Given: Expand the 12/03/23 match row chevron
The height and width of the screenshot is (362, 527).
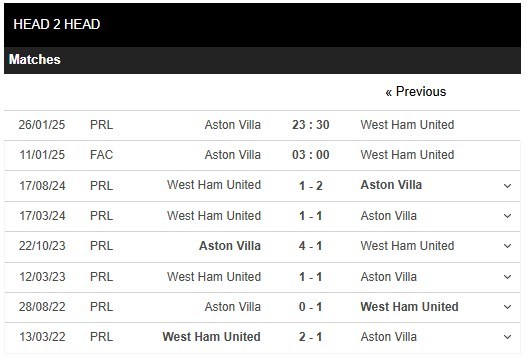Looking at the screenshot, I should point(508,277).
